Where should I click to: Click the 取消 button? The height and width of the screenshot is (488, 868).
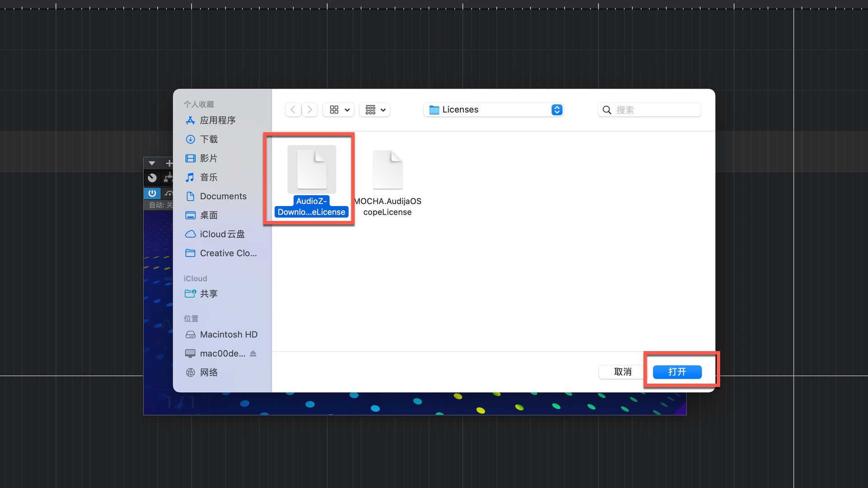[x=623, y=372]
